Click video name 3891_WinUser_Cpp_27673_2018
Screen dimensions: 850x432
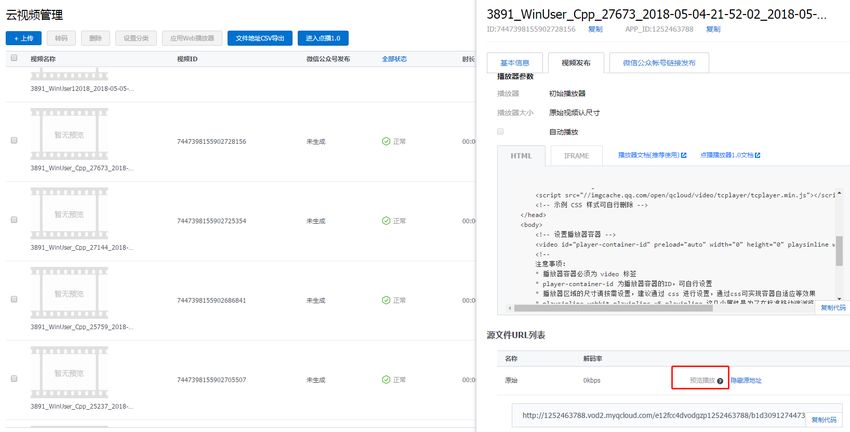[x=82, y=168]
